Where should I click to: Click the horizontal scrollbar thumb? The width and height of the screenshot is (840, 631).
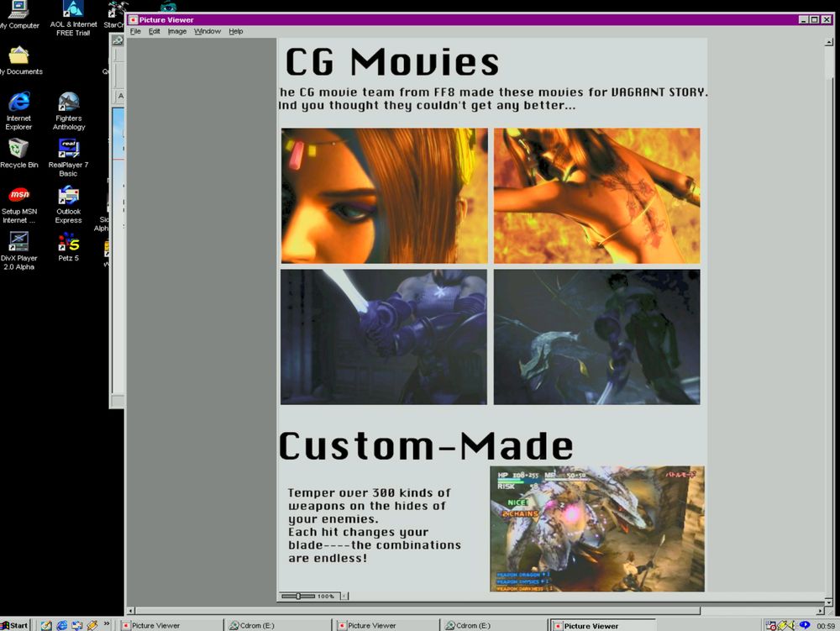[x=417, y=611]
